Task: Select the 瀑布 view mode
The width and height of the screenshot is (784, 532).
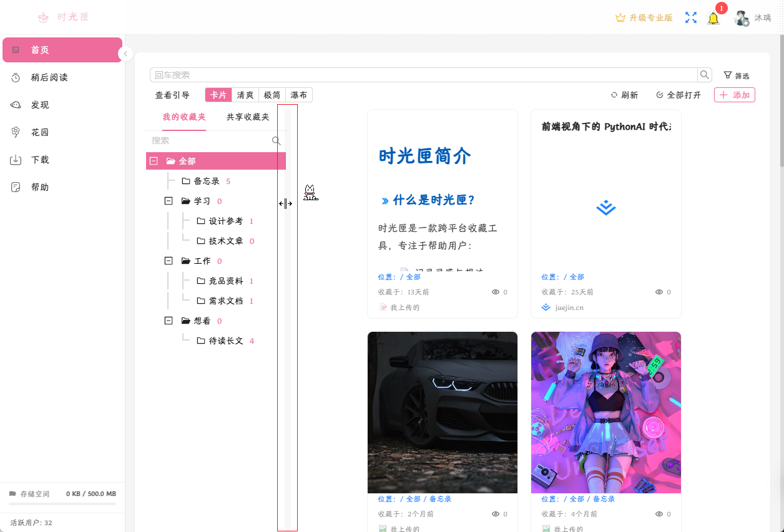Action: pos(298,95)
